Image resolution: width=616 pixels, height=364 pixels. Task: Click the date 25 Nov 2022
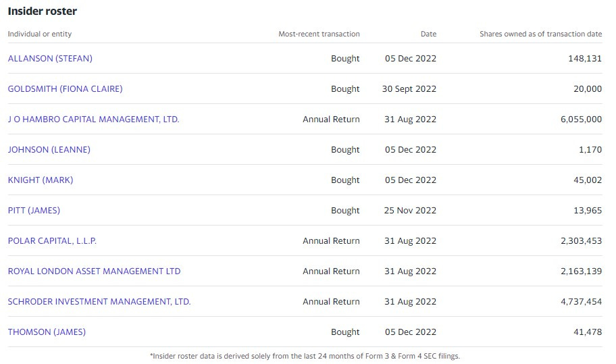(410, 211)
